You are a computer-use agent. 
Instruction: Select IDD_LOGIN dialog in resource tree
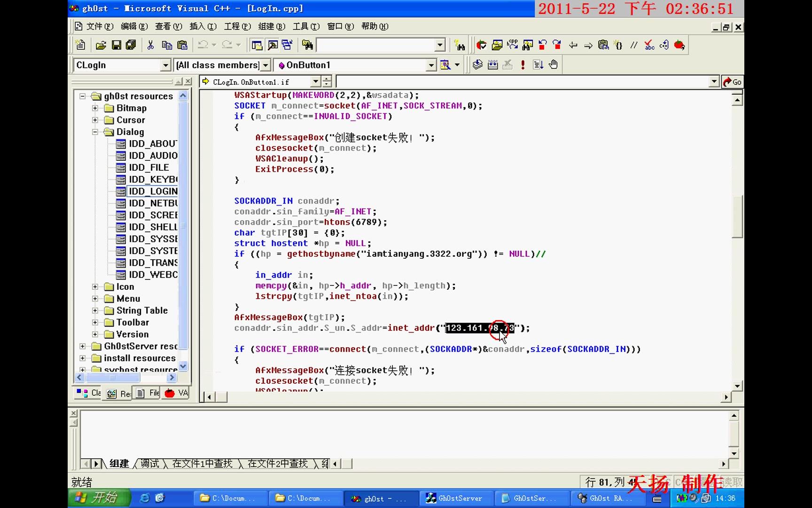point(153,191)
